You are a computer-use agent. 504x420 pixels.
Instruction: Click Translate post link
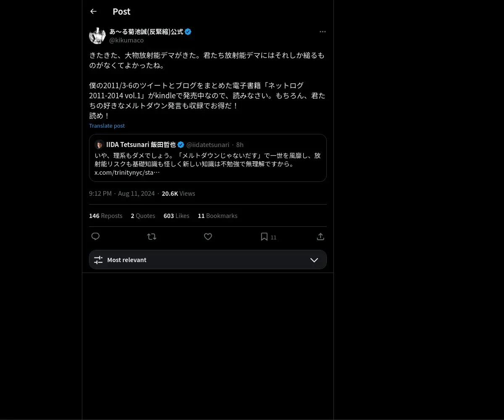[107, 126]
